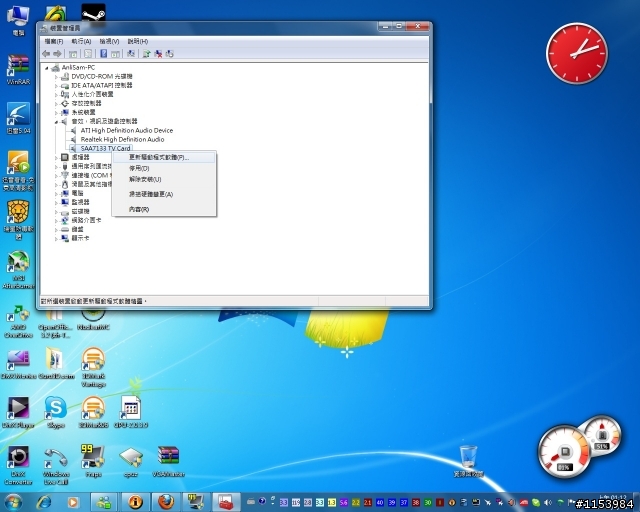Launch the lion-shield antivirus desktop shortcut
Image resolution: width=640 pixels, height=512 pixels.
pyautogui.click(x=18, y=220)
